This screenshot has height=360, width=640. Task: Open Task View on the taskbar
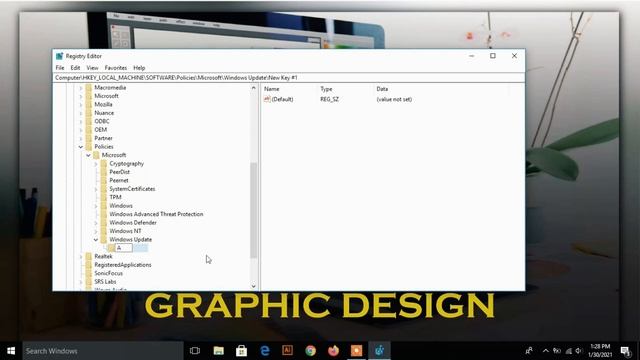click(x=195, y=351)
